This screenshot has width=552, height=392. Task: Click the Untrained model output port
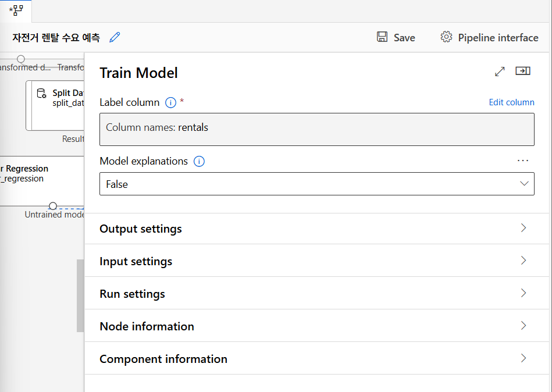pyautogui.click(x=53, y=206)
